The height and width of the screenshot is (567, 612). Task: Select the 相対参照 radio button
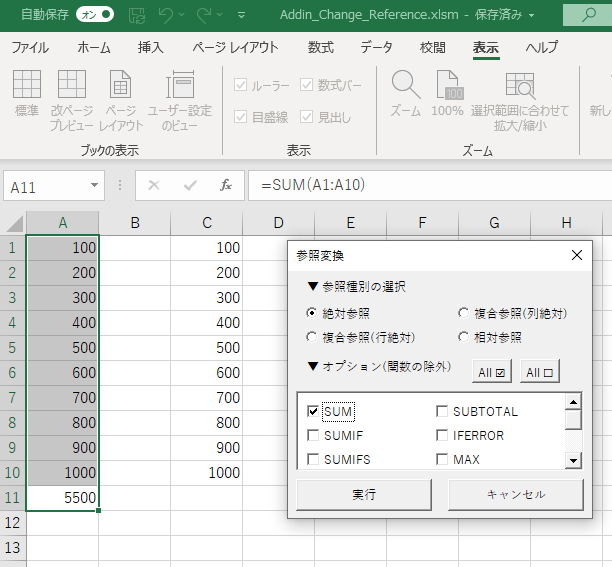[x=463, y=337]
